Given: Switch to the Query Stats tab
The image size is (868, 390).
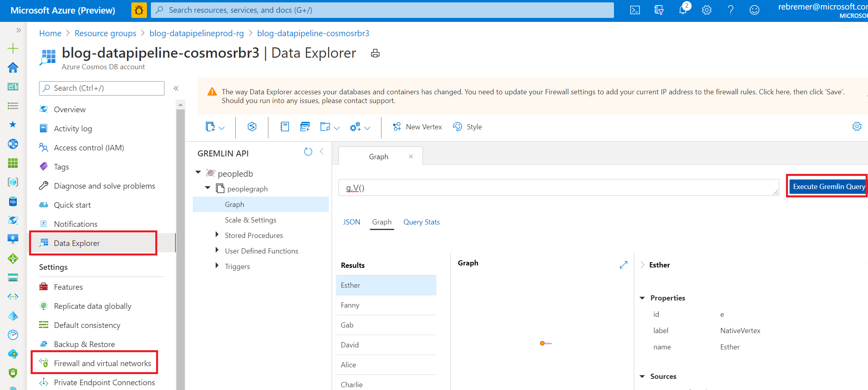Looking at the screenshot, I should (421, 222).
